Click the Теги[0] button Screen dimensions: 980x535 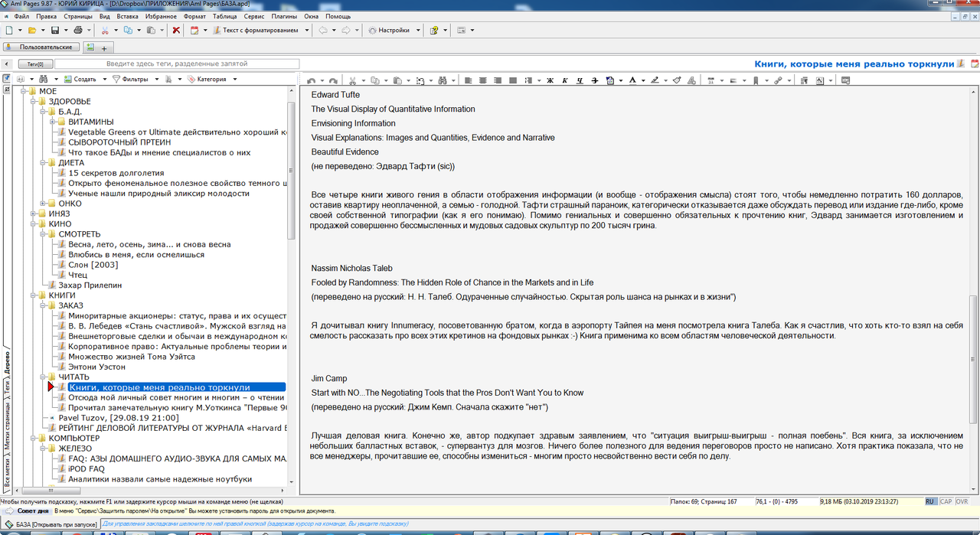(35, 64)
